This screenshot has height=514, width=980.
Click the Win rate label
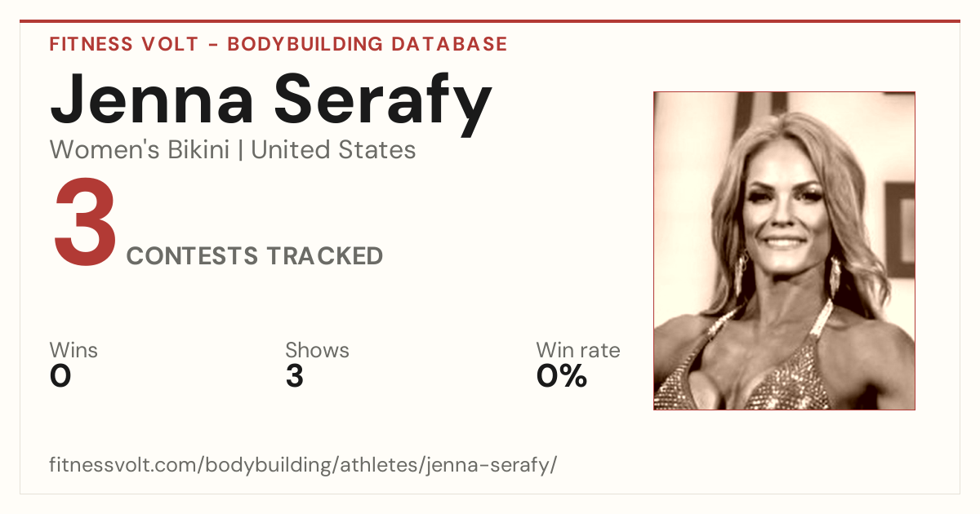pyautogui.click(x=578, y=350)
